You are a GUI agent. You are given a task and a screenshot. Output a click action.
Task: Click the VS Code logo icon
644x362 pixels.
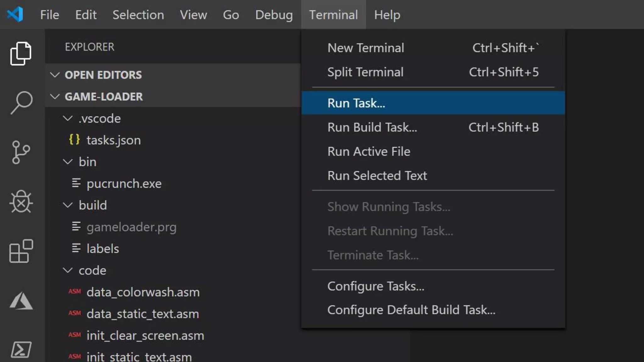pos(15,14)
